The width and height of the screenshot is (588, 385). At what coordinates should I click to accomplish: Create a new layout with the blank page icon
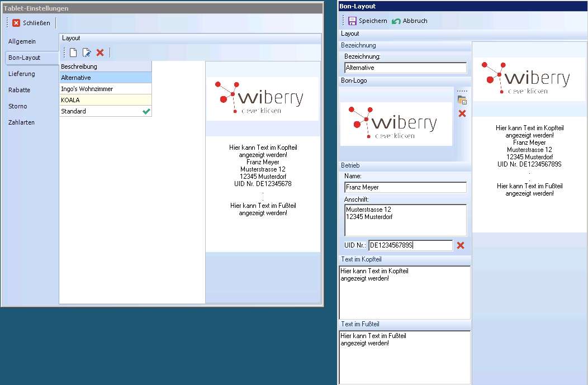pyautogui.click(x=73, y=53)
